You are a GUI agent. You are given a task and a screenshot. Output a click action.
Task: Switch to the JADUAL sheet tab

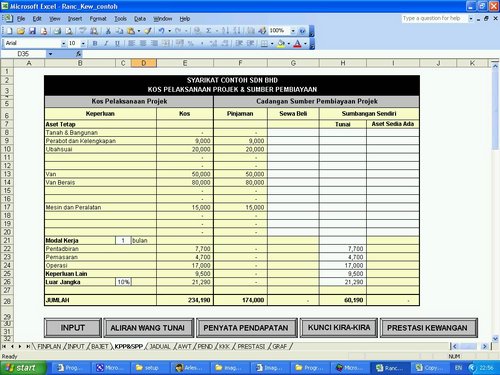pyautogui.click(x=160, y=347)
